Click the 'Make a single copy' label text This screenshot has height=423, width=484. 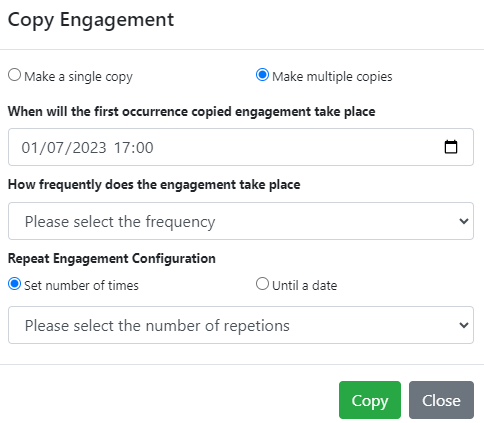click(78, 77)
